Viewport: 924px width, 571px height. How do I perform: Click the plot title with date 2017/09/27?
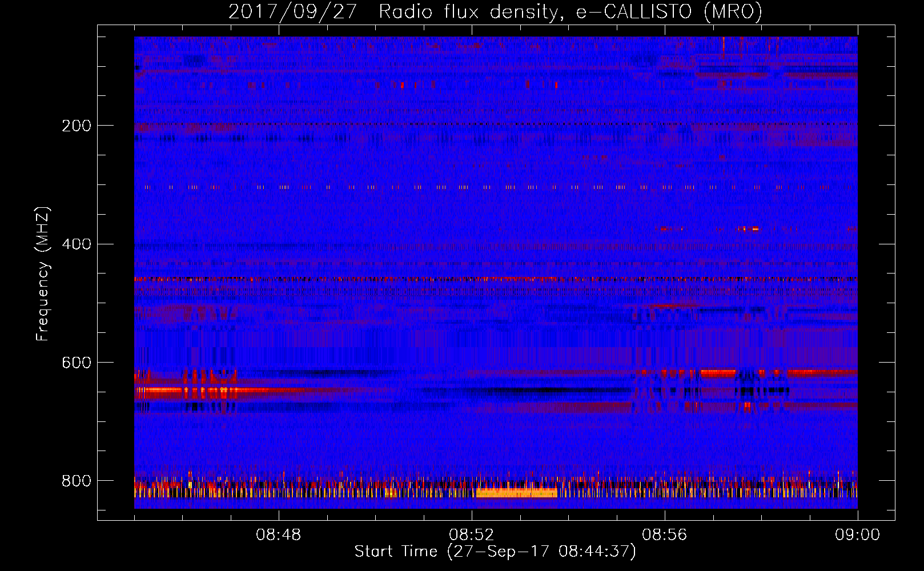tap(495, 11)
